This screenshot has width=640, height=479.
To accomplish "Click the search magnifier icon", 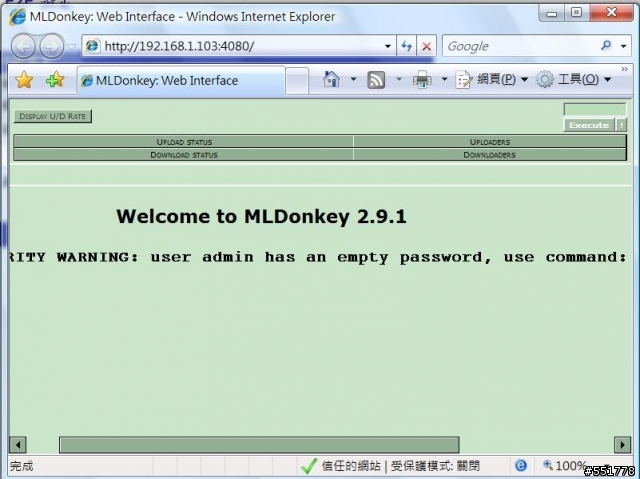I will pos(607,46).
